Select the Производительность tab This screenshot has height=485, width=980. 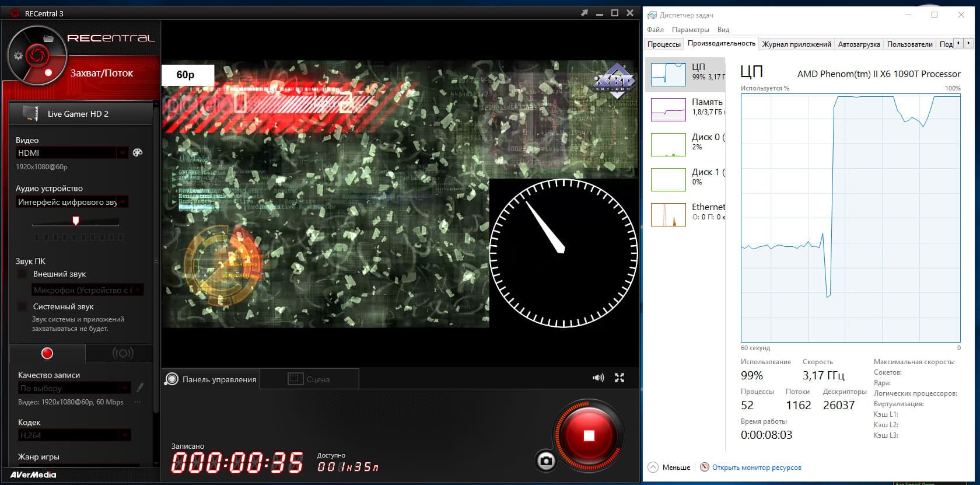[x=722, y=43]
